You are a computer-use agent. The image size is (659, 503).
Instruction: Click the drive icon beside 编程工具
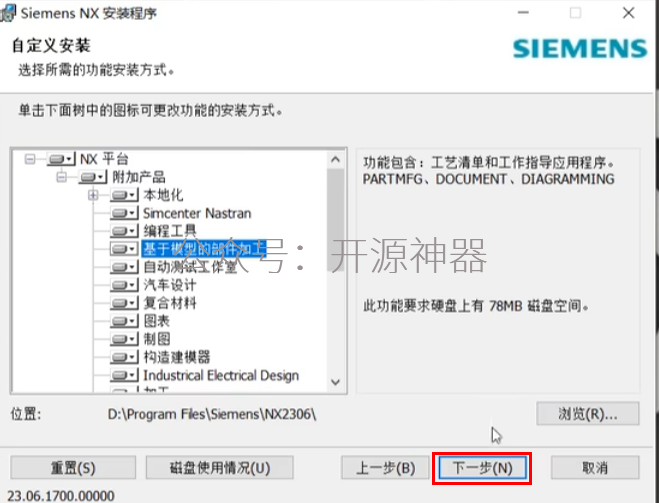[x=124, y=231]
